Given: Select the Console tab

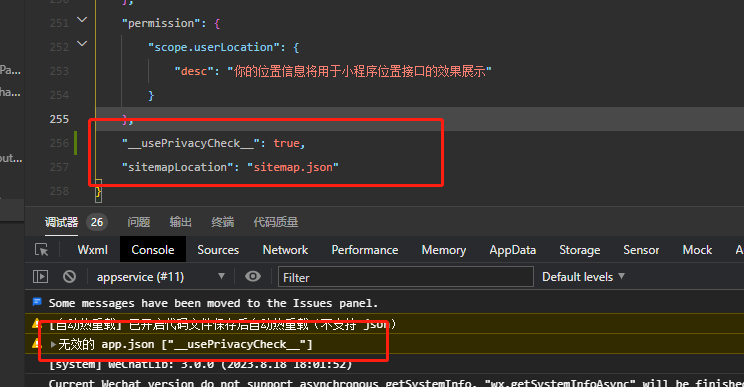Looking at the screenshot, I should pyautogui.click(x=153, y=250).
